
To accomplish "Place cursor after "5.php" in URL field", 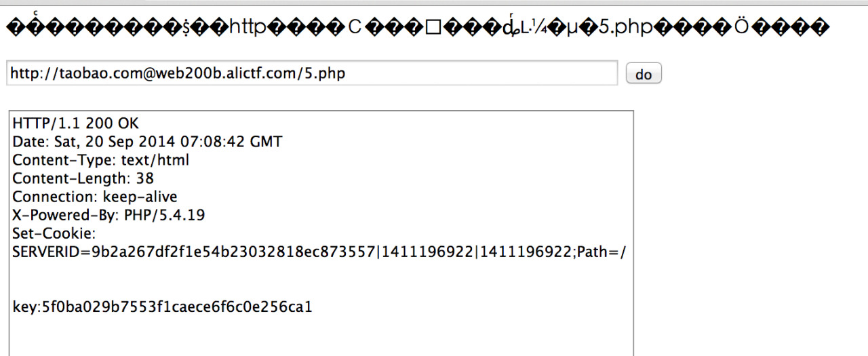I will pos(347,73).
